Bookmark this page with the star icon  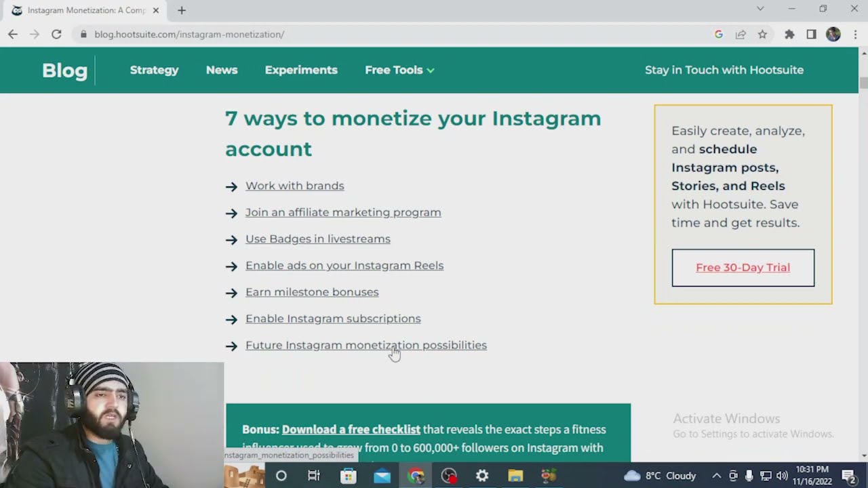pos(762,34)
